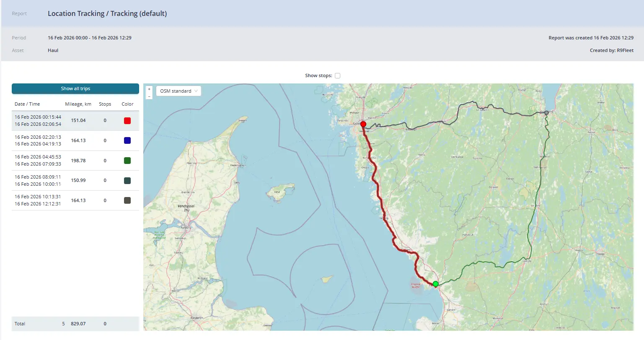This screenshot has height=340, width=644.
Task: Click the map zoom in plus button
Action: 149,89
